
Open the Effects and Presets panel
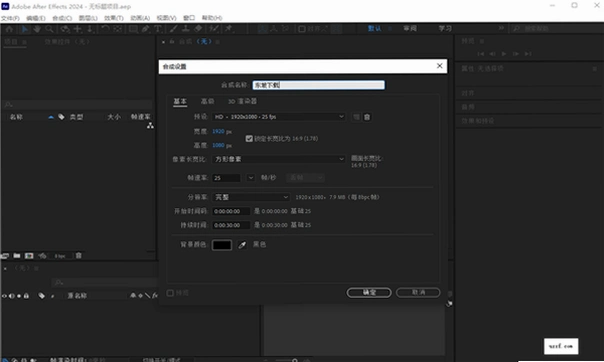coord(478,121)
